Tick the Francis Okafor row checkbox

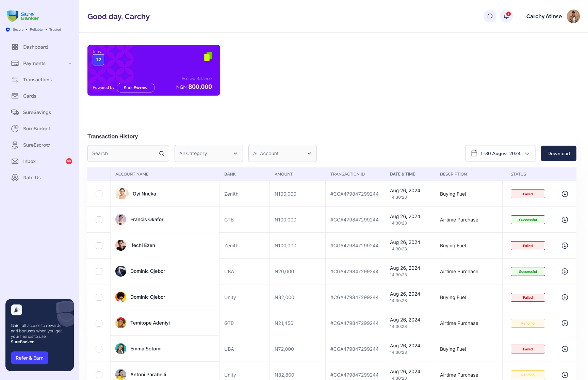click(99, 220)
